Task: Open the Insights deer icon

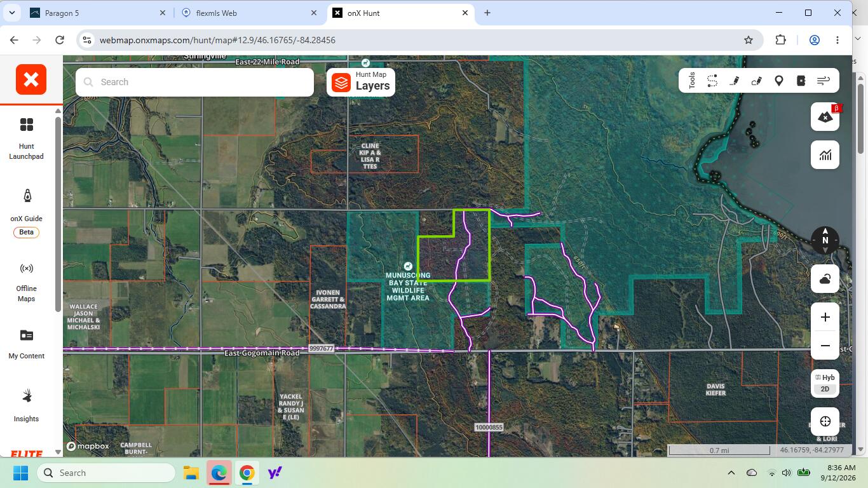Action: (27, 405)
